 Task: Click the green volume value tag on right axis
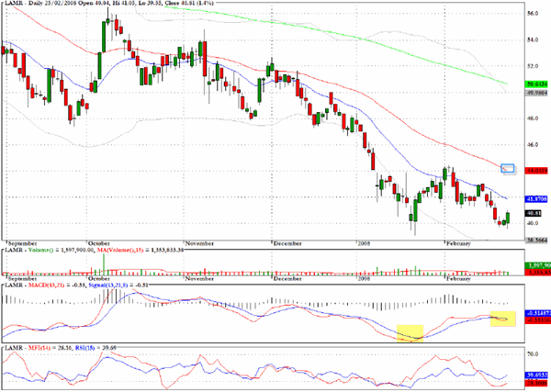coord(537,265)
